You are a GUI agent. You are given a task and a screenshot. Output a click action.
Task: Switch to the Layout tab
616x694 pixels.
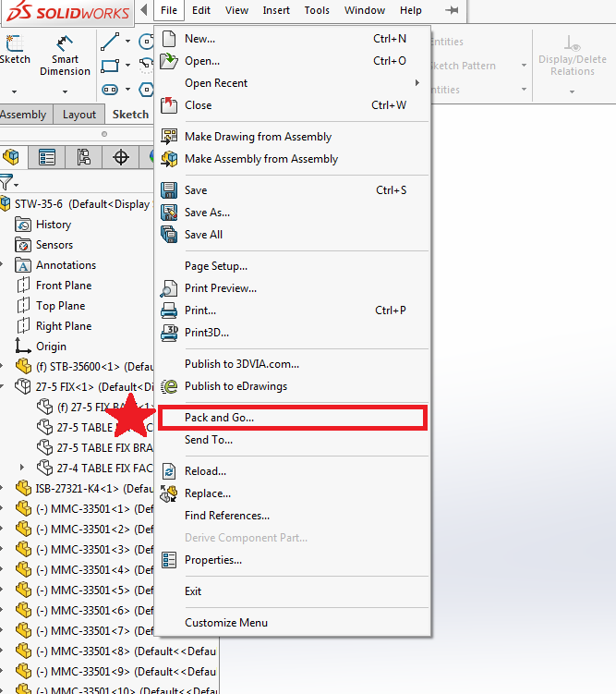click(x=79, y=115)
